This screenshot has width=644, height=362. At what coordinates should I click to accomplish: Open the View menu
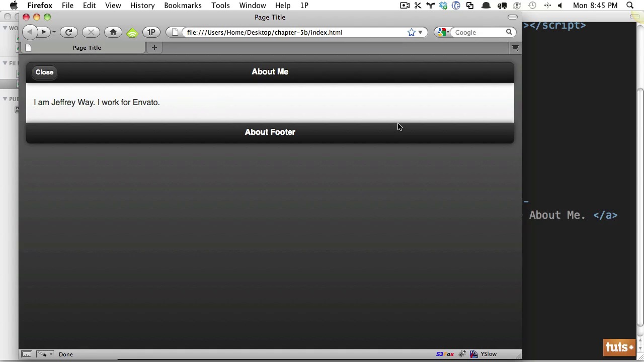click(x=113, y=5)
